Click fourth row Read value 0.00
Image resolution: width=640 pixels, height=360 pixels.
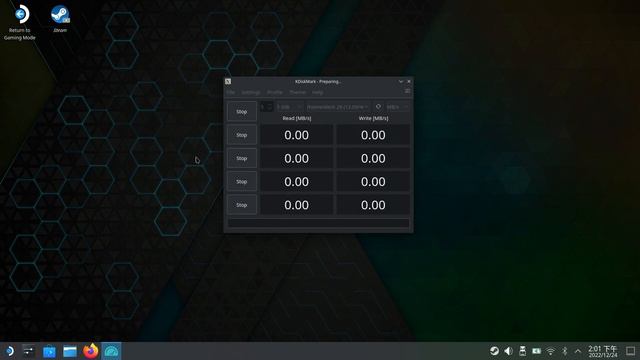(x=296, y=205)
